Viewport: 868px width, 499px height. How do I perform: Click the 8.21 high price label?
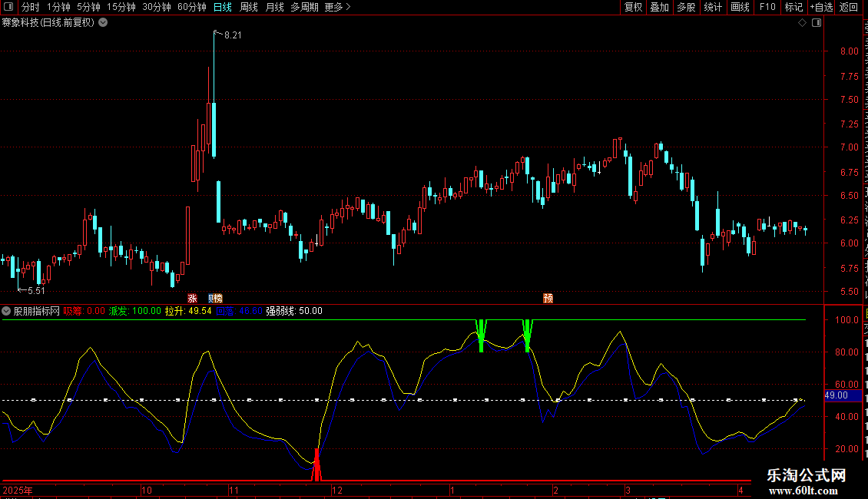233,35
